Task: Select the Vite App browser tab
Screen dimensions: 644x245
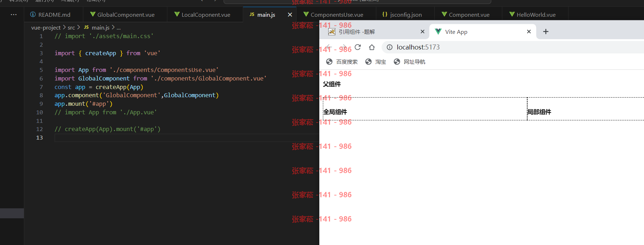Action: pyautogui.click(x=483, y=32)
